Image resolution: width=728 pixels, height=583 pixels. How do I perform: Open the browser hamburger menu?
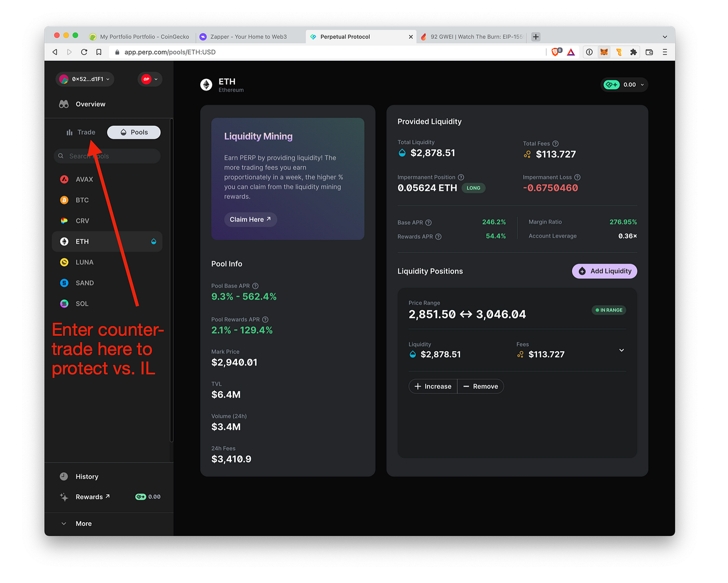(x=665, y=52)
